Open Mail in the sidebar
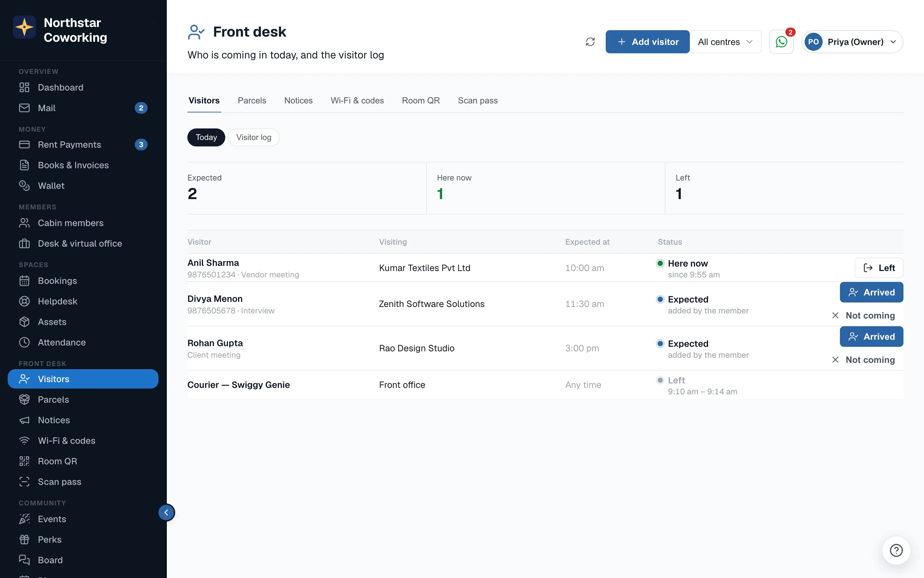The image size is (924, 578). tap(83, 108)
